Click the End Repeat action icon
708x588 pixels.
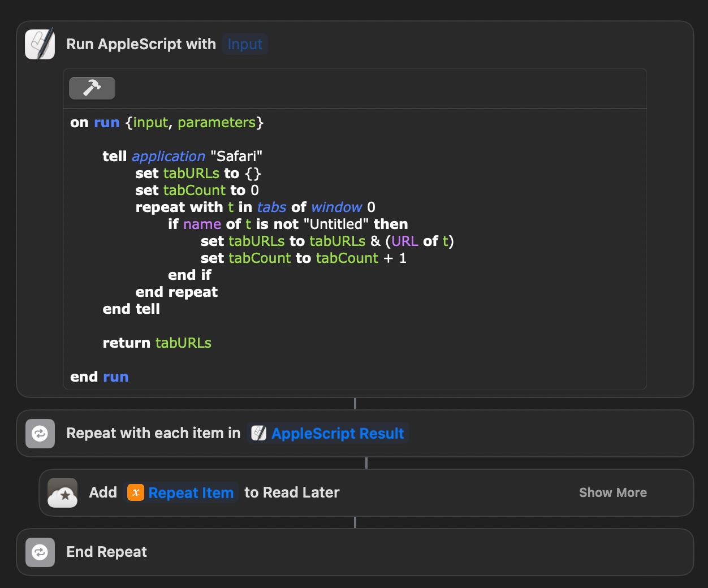pos(40,552)
